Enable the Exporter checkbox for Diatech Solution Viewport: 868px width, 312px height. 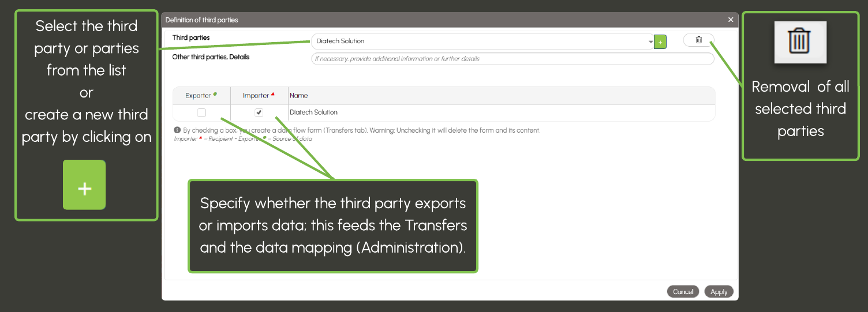coord(201,112)
